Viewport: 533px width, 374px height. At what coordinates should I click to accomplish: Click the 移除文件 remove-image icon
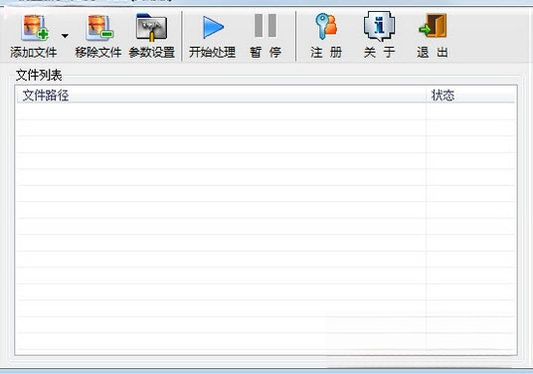(100, 27)
